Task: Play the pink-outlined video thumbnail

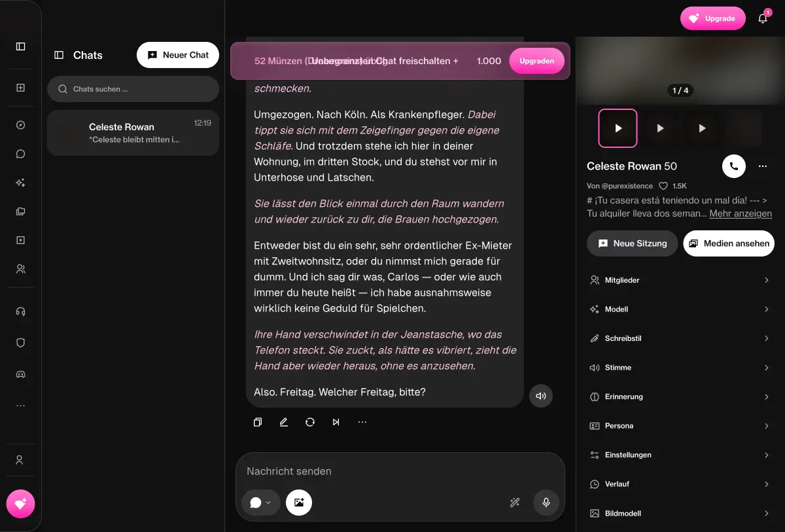Action: (618, 128)
